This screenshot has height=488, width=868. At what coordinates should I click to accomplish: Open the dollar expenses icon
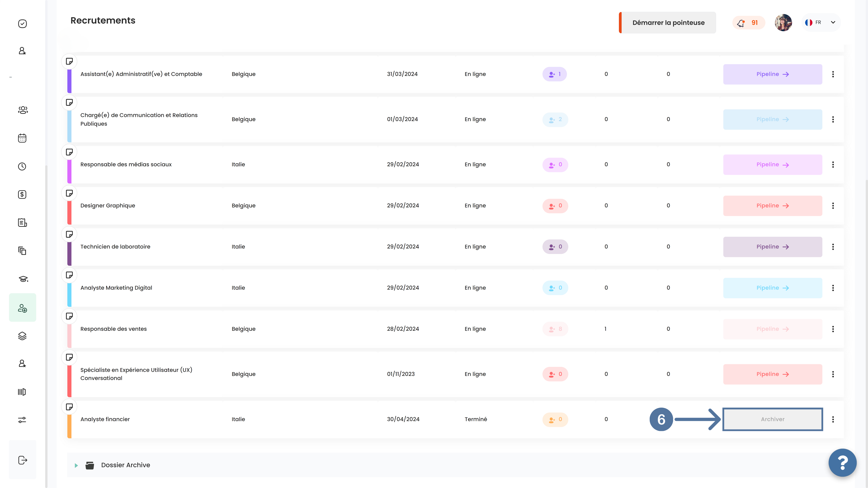pos(22,194)
